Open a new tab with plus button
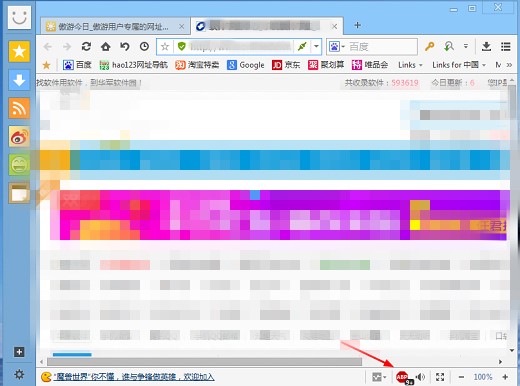Image resolution: width=520 pixels, height=386 pixels. pyautogui.click(x=357, y=25)
